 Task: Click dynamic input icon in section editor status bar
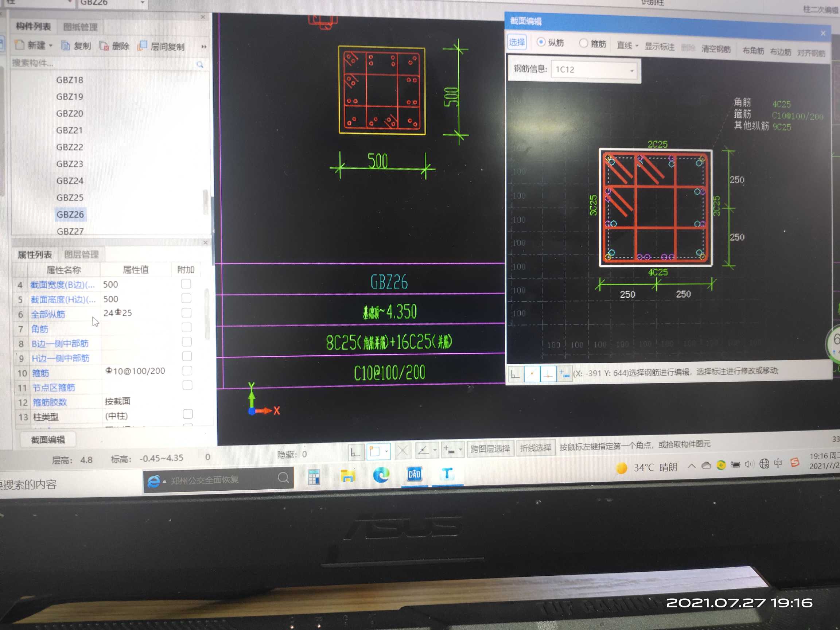coord(564,374)
